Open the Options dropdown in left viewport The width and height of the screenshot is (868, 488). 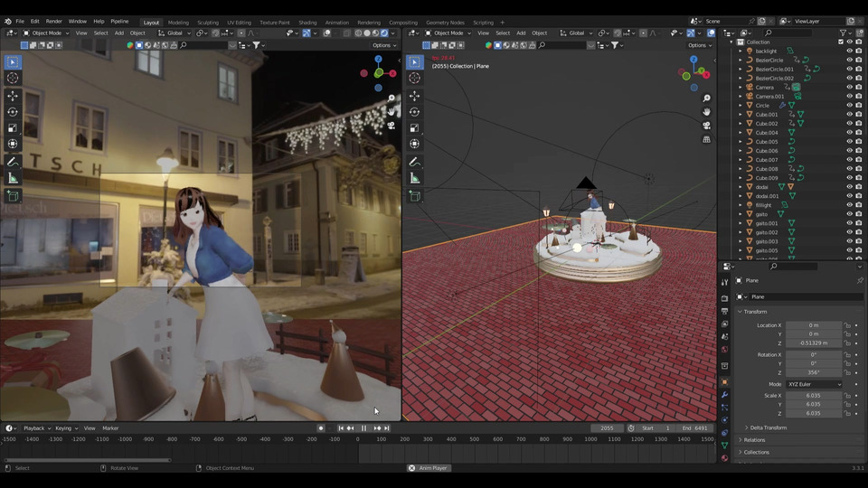tap(383, 45)
